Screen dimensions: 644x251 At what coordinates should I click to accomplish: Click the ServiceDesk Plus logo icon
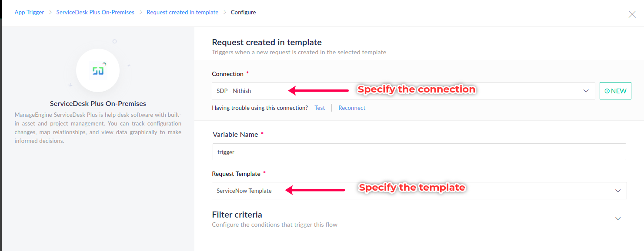coord(98,70)
